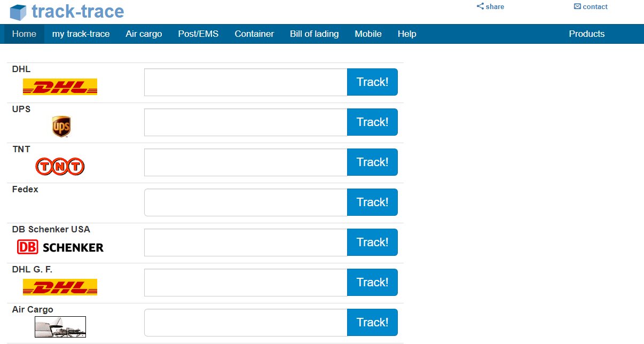Click Track! button for DHL
The width and height of the screenshot is (644, 344).
372,82
